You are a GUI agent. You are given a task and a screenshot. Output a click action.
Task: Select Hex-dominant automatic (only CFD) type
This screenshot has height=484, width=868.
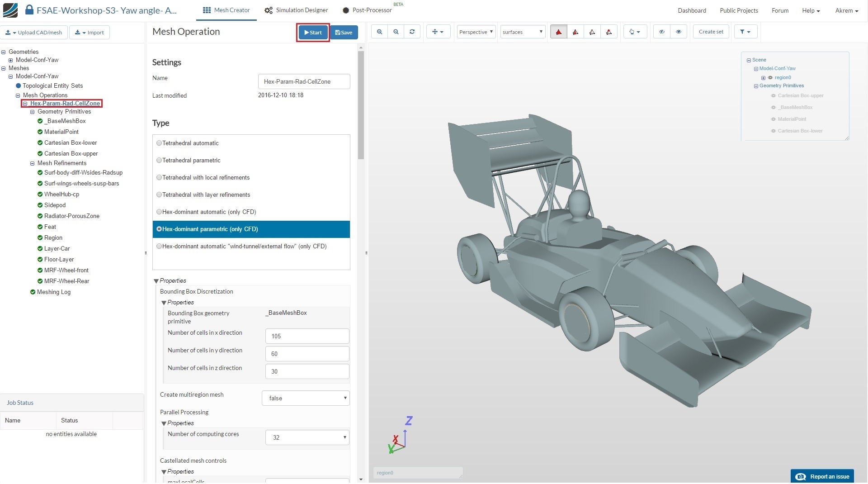click(159, 212)
